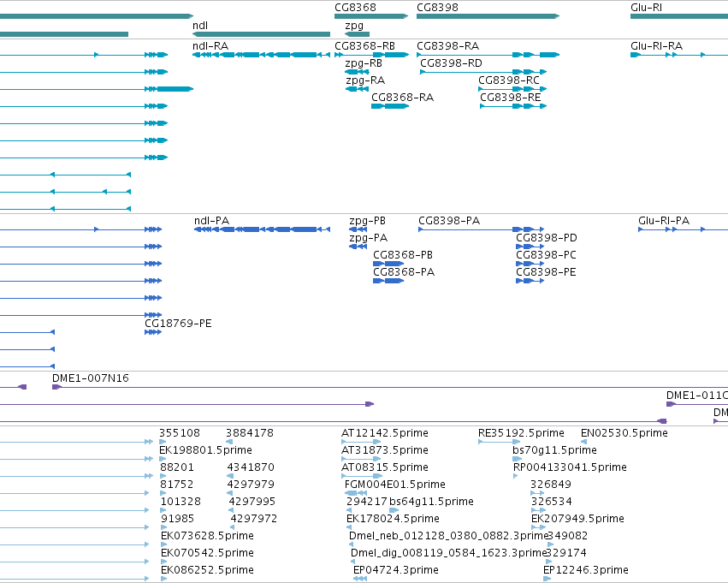The height and width of the screenshot is (583, 728).
Task: Select the Glu-RI gene bar
Action: pyautogui.click(x=678, y=16)
